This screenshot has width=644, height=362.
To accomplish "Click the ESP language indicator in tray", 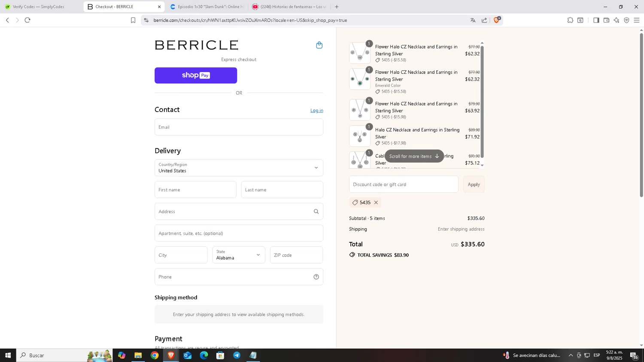I will point(597,355).
